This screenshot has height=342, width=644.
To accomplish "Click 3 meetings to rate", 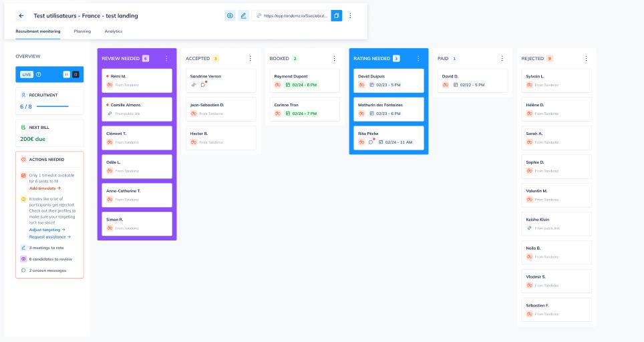I will point(46,248).
